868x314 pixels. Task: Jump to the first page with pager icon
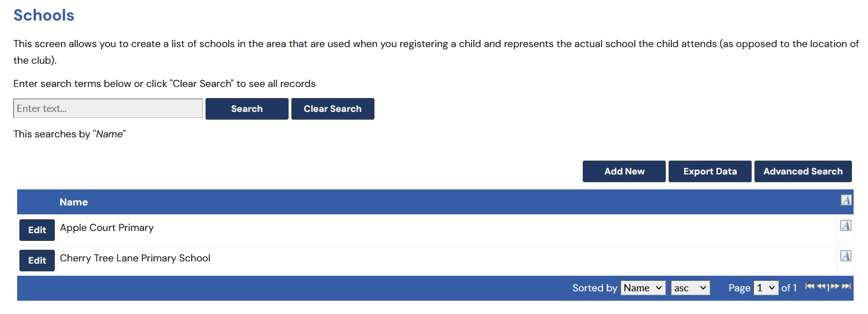point(809,286)
